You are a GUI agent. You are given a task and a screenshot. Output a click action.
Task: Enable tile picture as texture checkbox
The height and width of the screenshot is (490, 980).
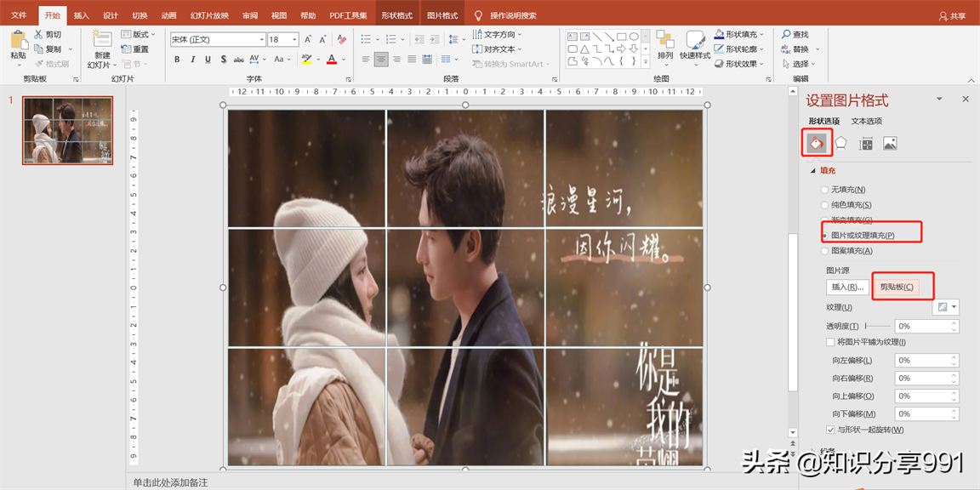(830, 342)
